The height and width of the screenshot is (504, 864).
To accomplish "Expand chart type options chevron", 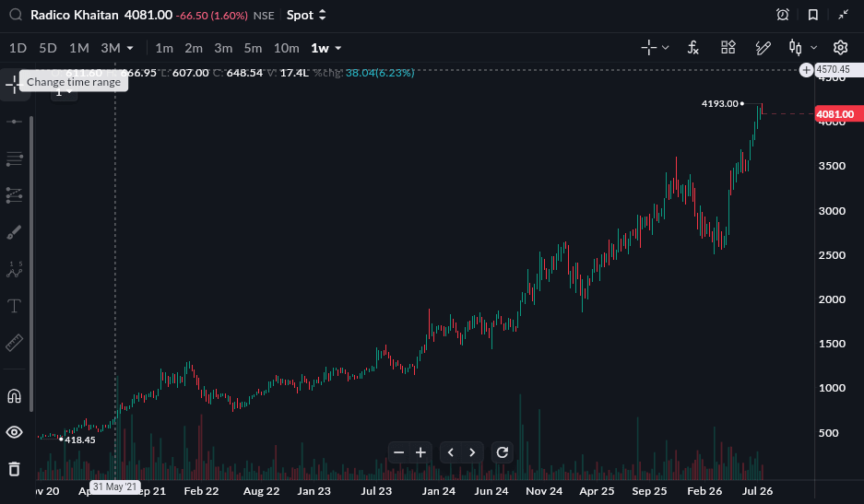I will 814,48.
